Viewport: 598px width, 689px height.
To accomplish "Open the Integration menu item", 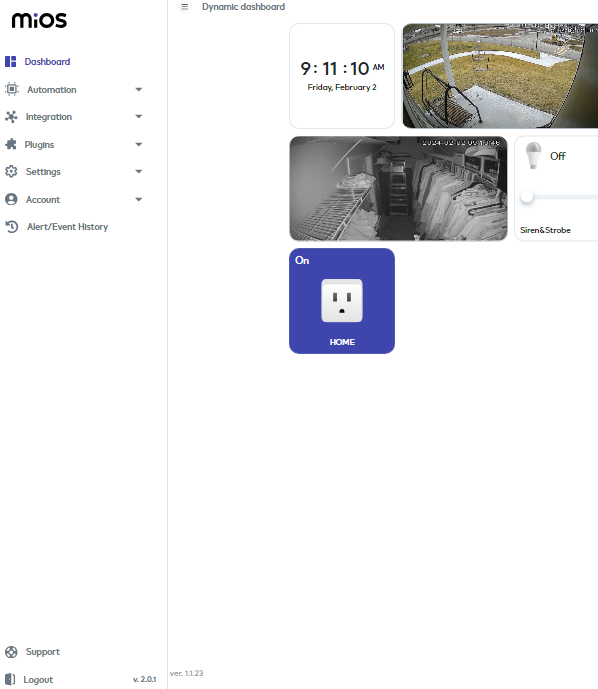I will point(49,117).
